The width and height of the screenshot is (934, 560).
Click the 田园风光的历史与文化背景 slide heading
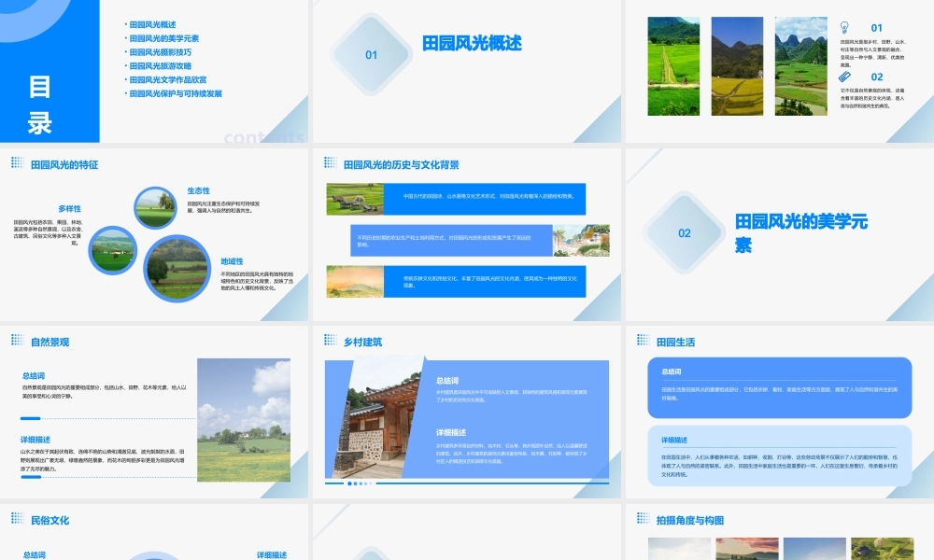tap(402, 165)
